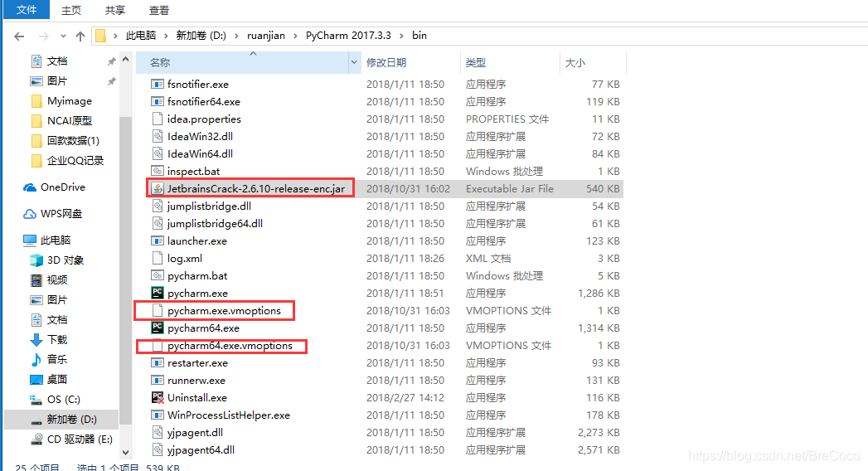
Task: Sort by 大小 column header
Action: (575, 62)
